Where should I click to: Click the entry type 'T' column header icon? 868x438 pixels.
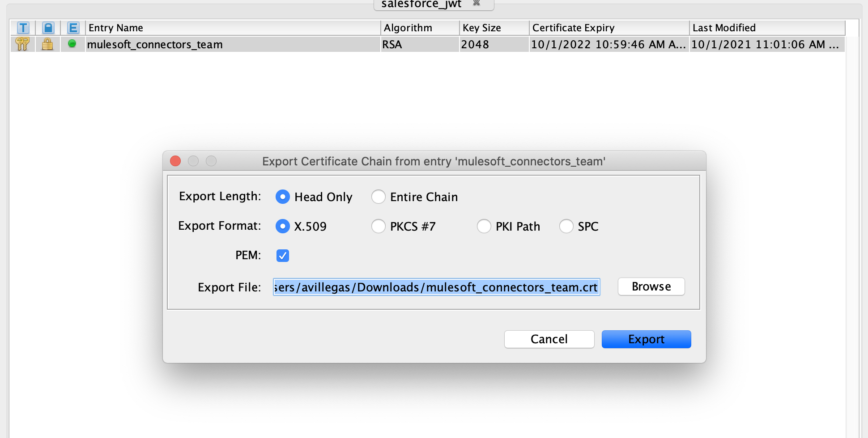click(x=23, y=28)
